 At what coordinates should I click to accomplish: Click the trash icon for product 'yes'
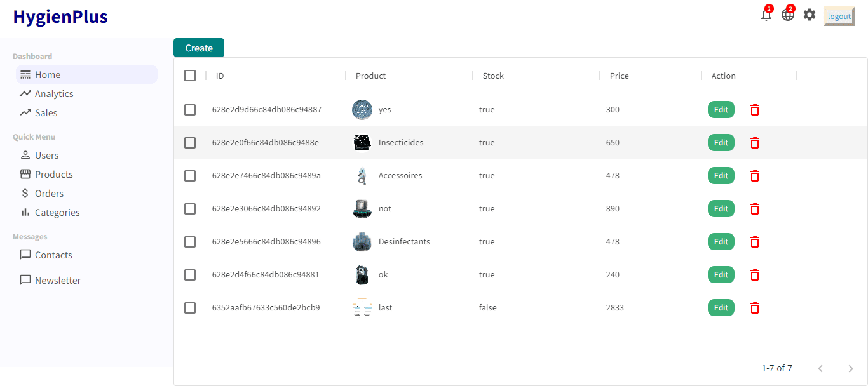[755, 110]
